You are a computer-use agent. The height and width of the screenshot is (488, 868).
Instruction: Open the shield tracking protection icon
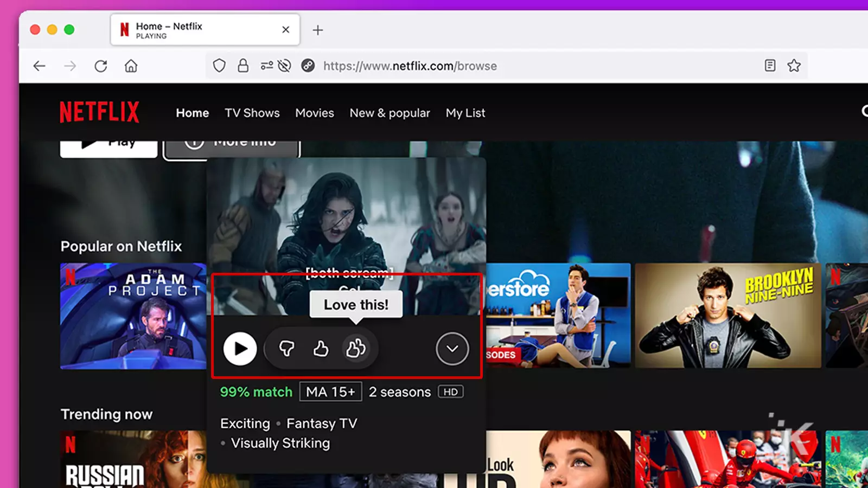219,66
